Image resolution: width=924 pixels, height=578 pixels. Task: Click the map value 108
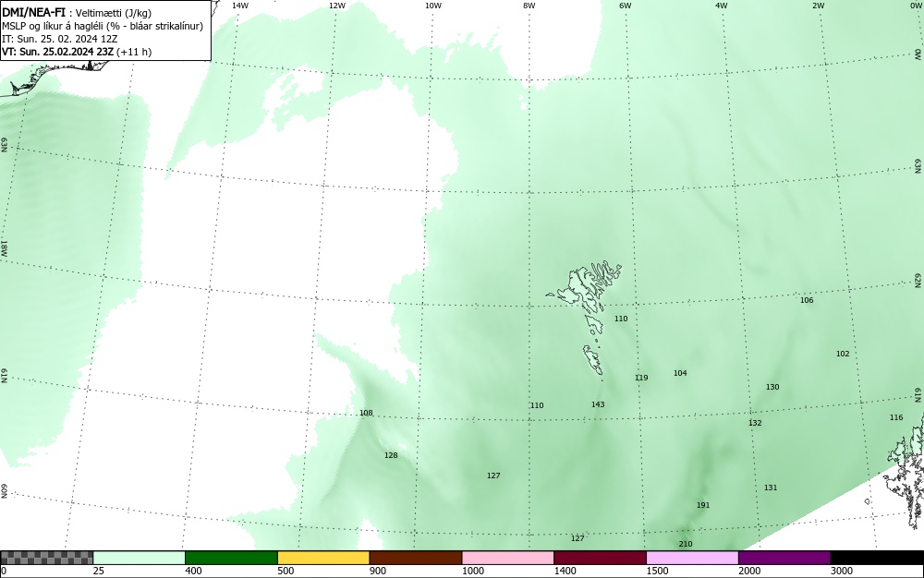(366, 413)
